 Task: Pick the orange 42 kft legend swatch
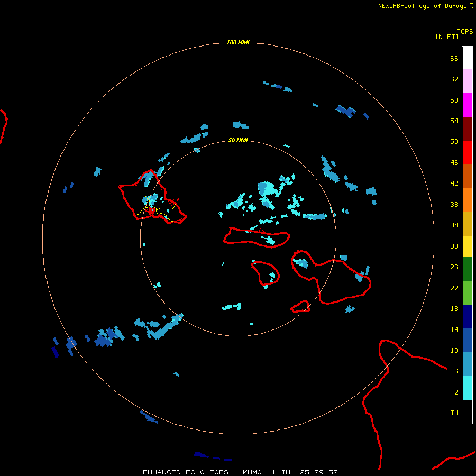[467, 200]
